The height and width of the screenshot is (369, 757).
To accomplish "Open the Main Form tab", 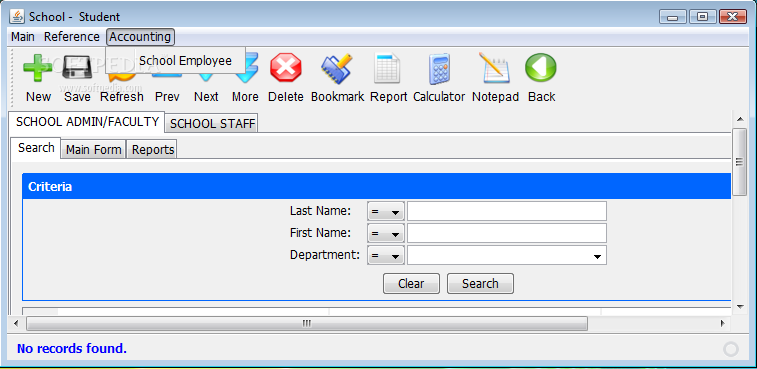I will pyautogui.click(x=94, y=150).
